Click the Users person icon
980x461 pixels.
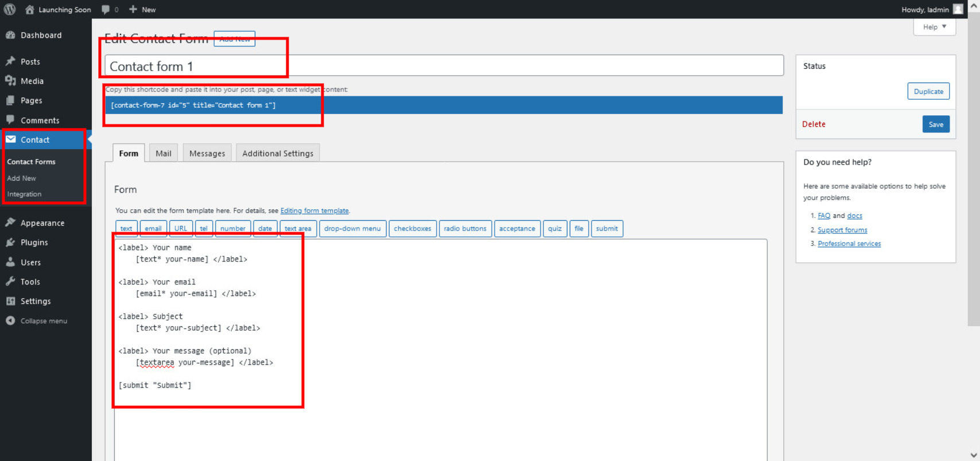click(10, 262)
